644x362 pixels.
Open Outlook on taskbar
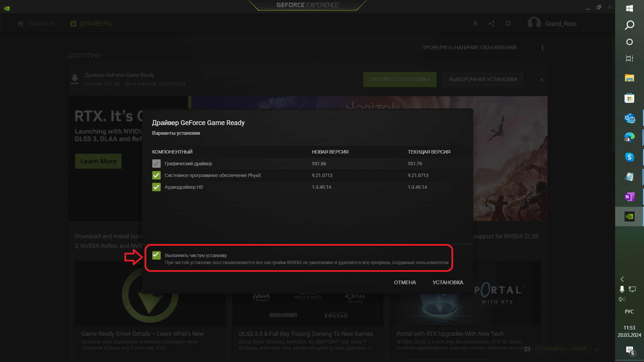click(x=630, y=118)
